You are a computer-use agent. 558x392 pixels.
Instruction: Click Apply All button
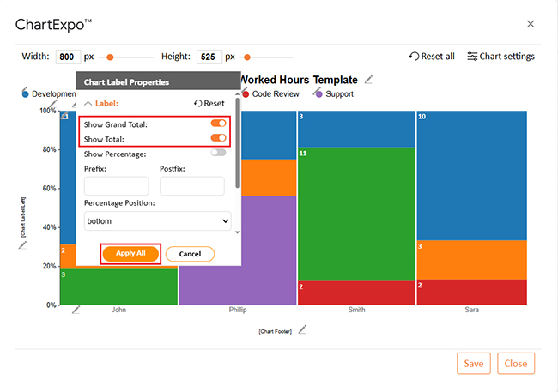pos(130,254)
